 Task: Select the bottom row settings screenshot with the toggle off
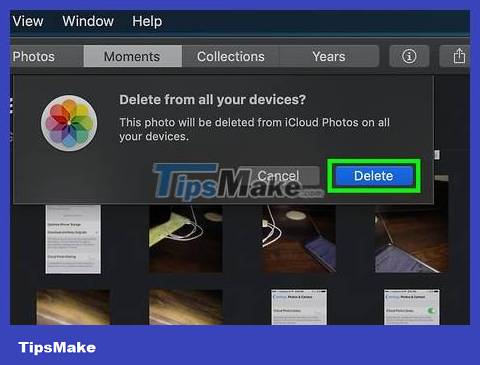tap(299, 307)
